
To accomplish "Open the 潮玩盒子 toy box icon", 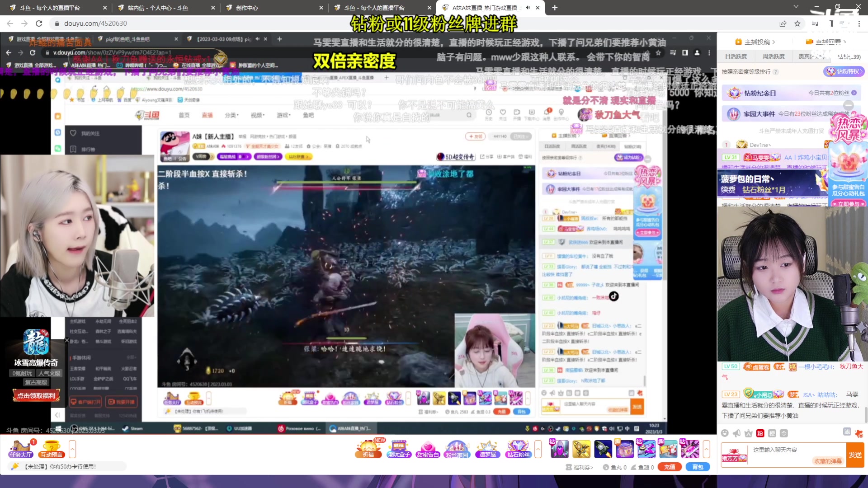I will point(398,449).
